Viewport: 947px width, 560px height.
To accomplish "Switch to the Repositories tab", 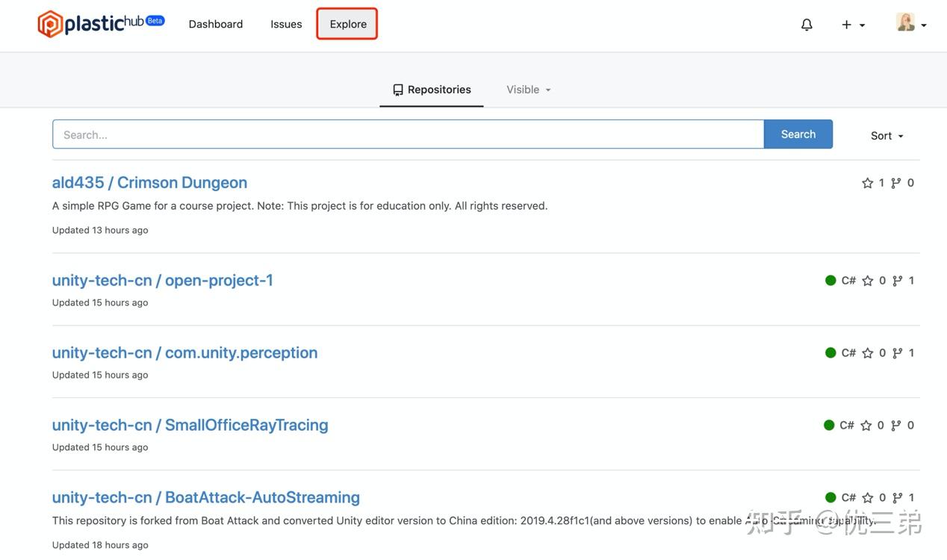I will [432, 90].
